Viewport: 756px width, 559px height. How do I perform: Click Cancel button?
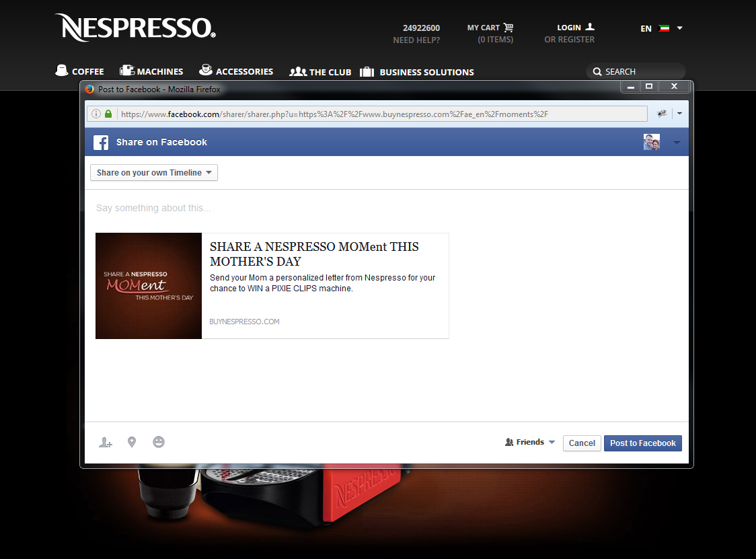coord(582,443)
